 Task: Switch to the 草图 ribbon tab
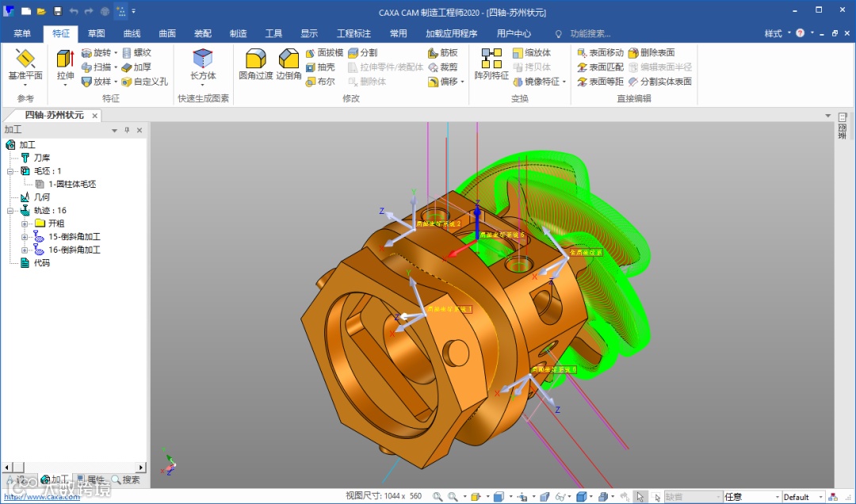[96, 33]
